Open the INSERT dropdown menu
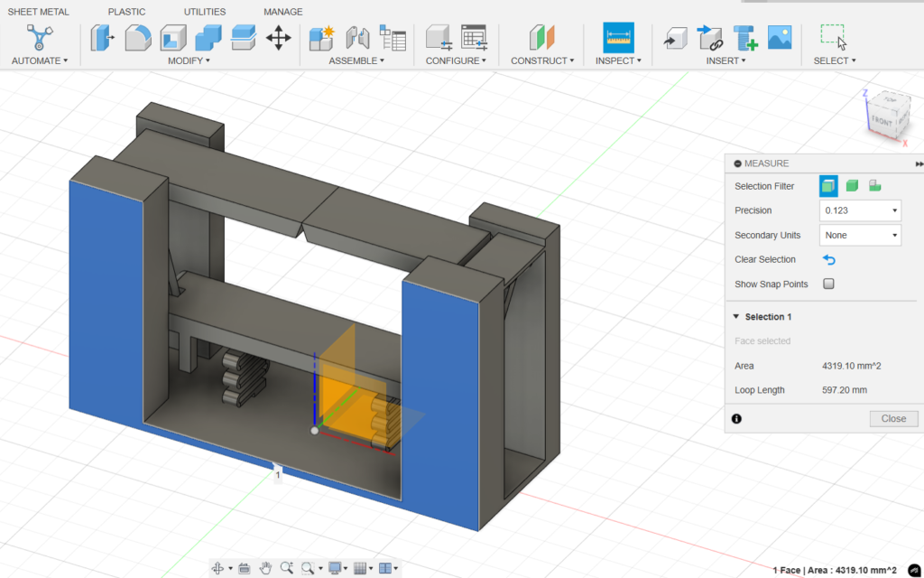 (726, 61)
